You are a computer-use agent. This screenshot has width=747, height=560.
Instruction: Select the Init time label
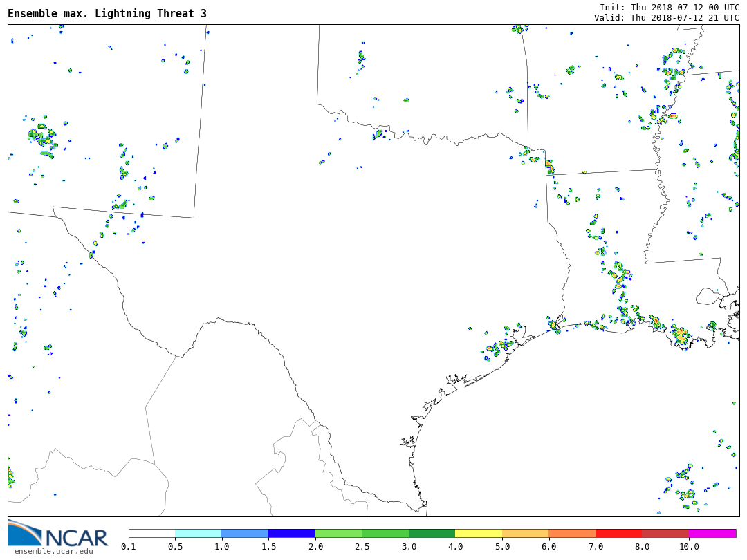point(669,7)
